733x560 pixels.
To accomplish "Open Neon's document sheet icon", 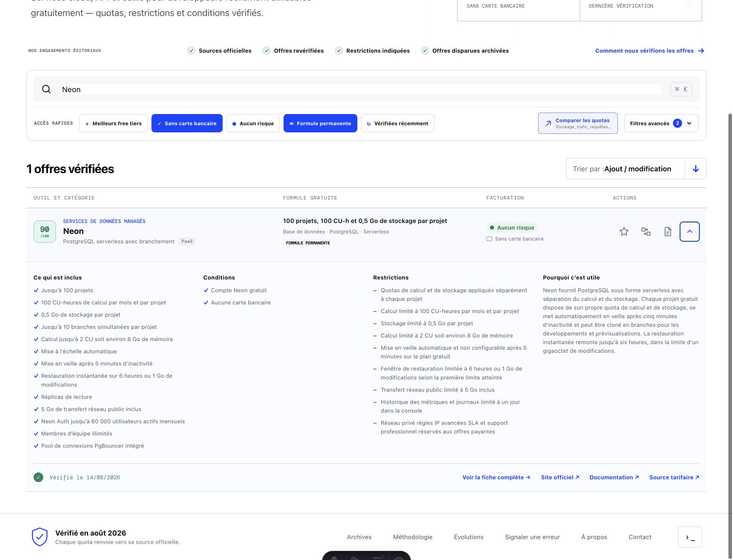I will (x=668, y=232).
